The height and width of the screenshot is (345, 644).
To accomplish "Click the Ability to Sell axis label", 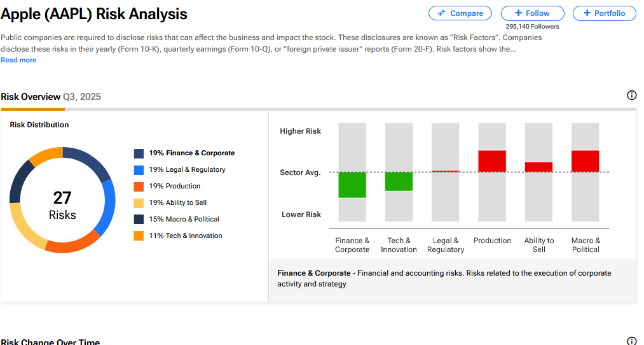I will [x=539, y=245].
